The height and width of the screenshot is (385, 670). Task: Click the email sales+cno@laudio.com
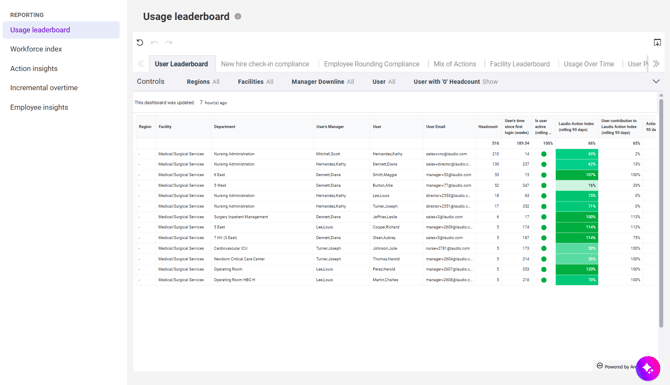[446, 154]
